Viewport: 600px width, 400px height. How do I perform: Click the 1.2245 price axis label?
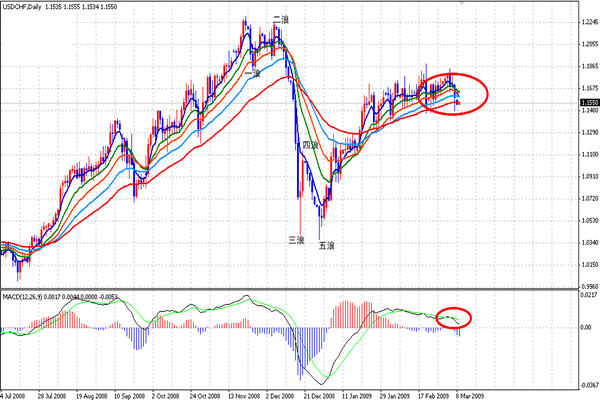tap(590, 22)
